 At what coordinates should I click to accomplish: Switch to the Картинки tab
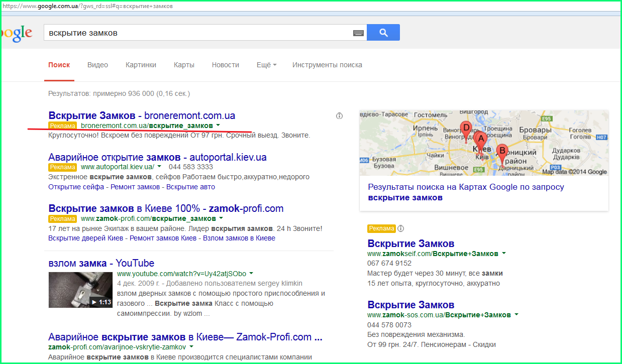coord(141,65)
